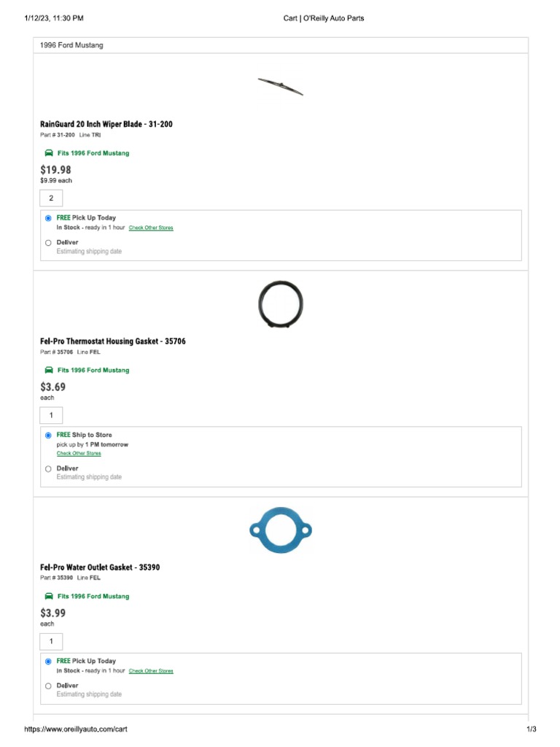Image resolution: width=560 pixels, height=747 pixels.
Task: Click car icon beside wiper blade fitment
Action: pyautogui.click(x=48, y=153)
